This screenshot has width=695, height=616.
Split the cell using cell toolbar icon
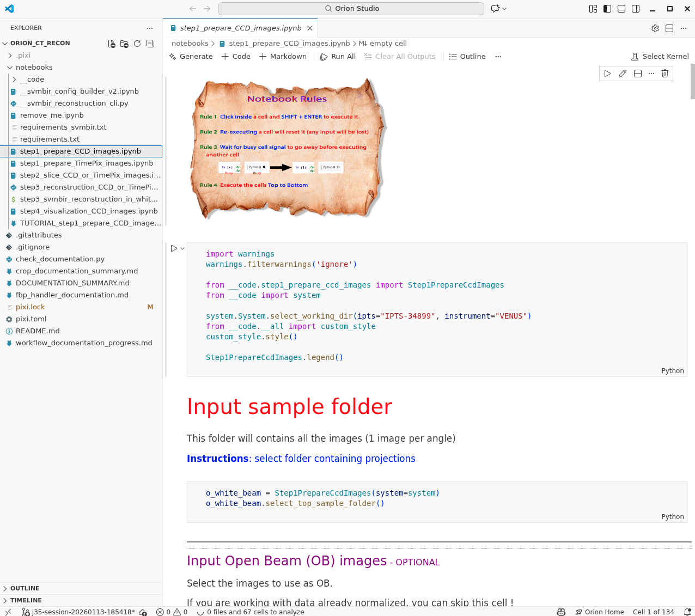[x=637, y=74]
